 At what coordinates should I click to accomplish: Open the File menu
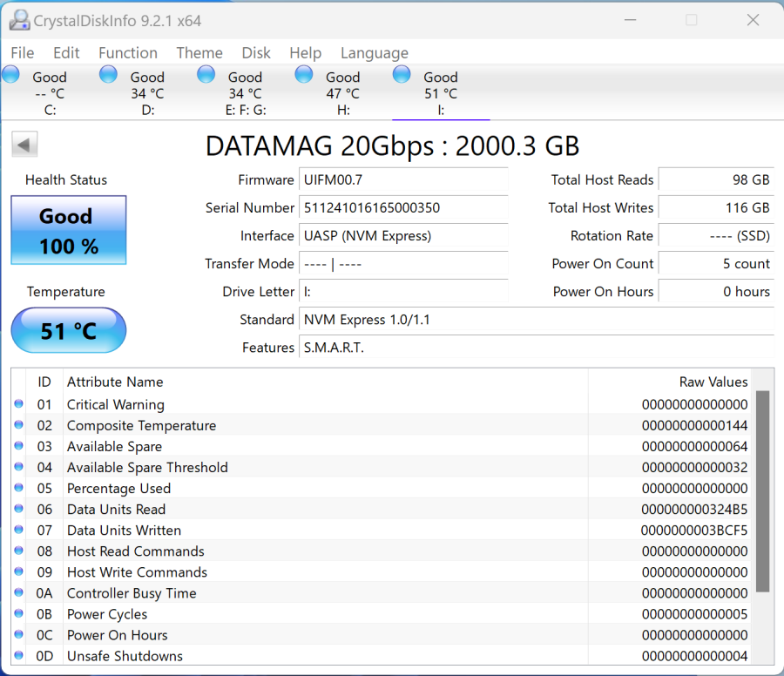pyautogui.click(x=23, y=53)
